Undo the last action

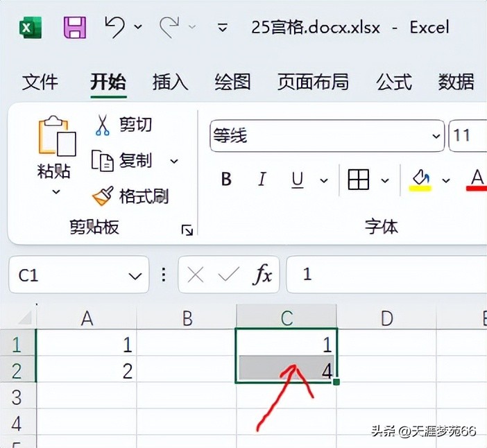[115, 27]
